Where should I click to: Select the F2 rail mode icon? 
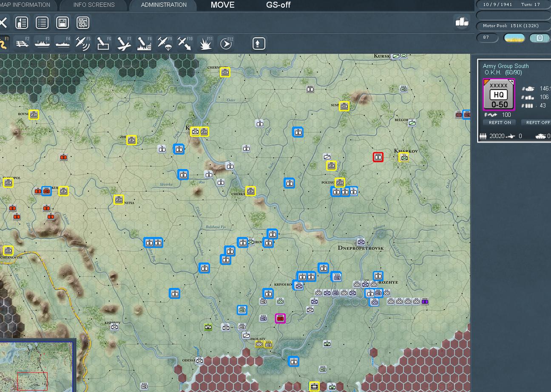[22, 43]
